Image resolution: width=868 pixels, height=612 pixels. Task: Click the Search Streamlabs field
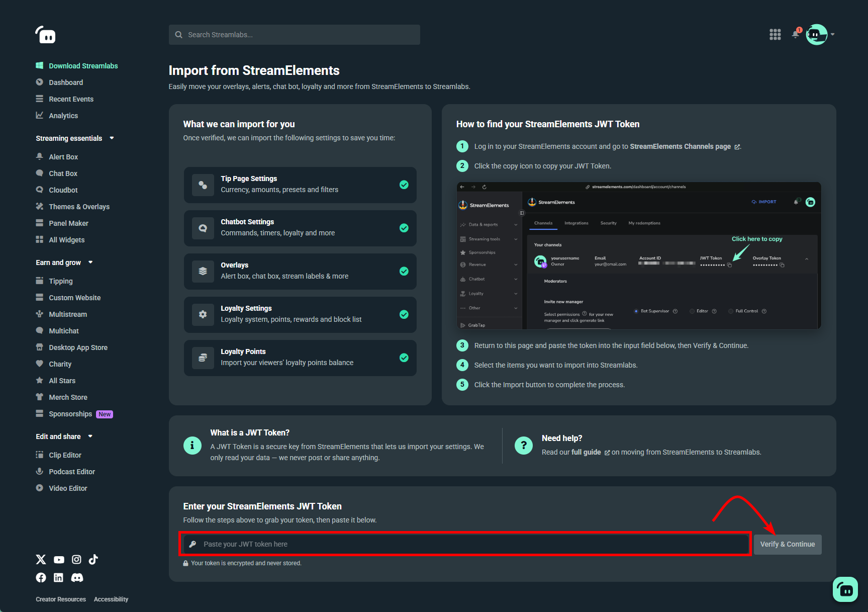click(295, 35)
